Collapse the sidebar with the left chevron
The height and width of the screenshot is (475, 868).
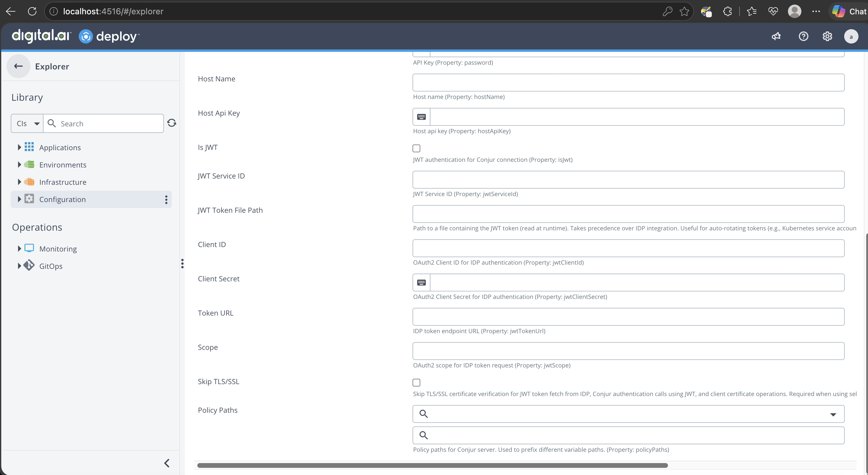[167, 463]
